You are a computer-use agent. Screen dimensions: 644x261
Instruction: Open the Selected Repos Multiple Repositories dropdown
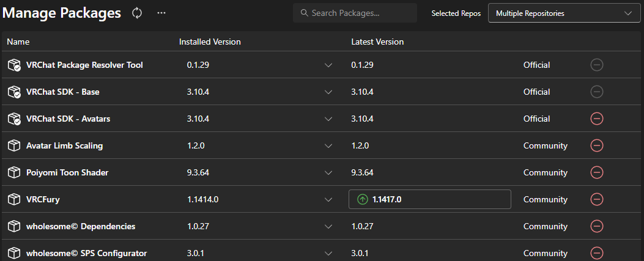(564, 13)
